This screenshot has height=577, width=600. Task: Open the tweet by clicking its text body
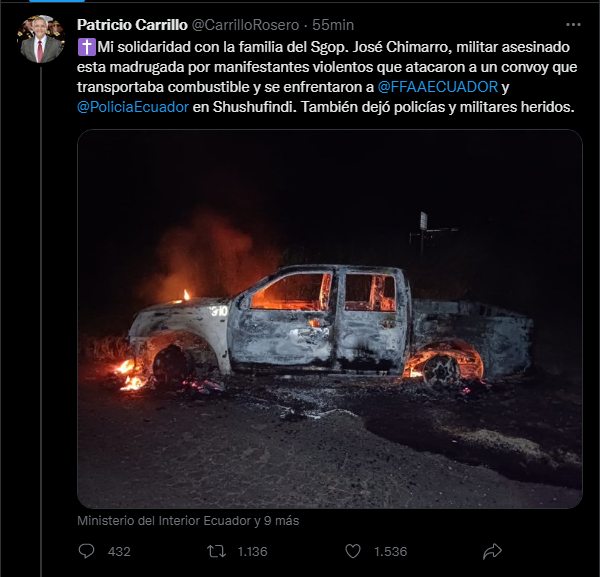click(x=327, y=77)
